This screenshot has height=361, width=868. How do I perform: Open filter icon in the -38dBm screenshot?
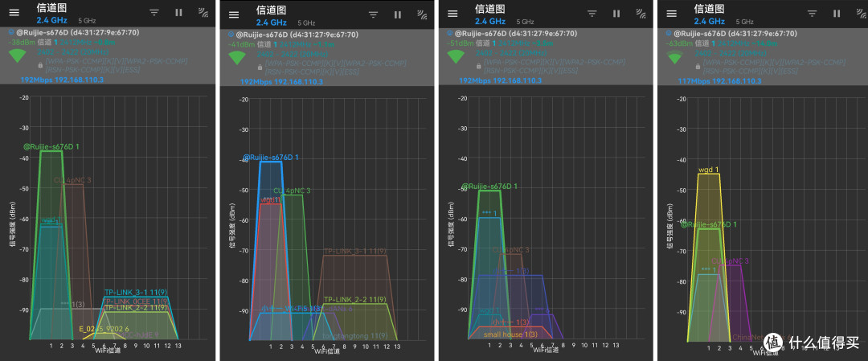coord(154,13)
